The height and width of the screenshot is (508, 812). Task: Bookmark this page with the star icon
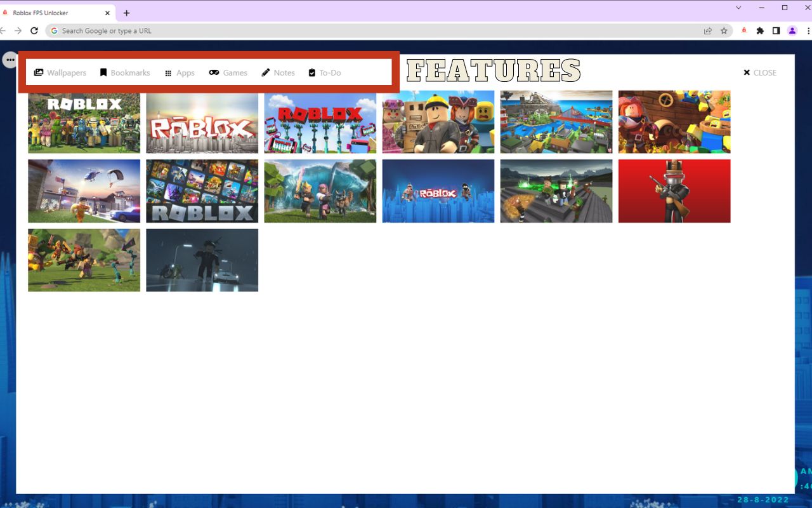tap(724, 30)
